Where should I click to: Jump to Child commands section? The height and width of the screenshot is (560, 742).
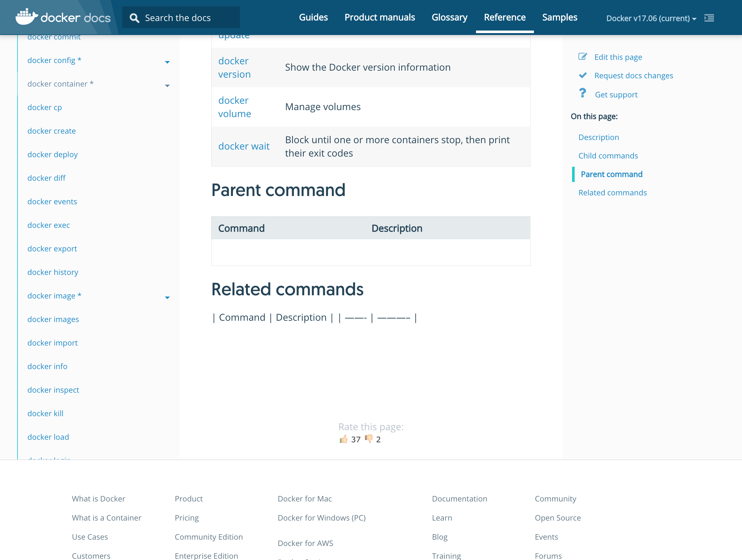608,156
